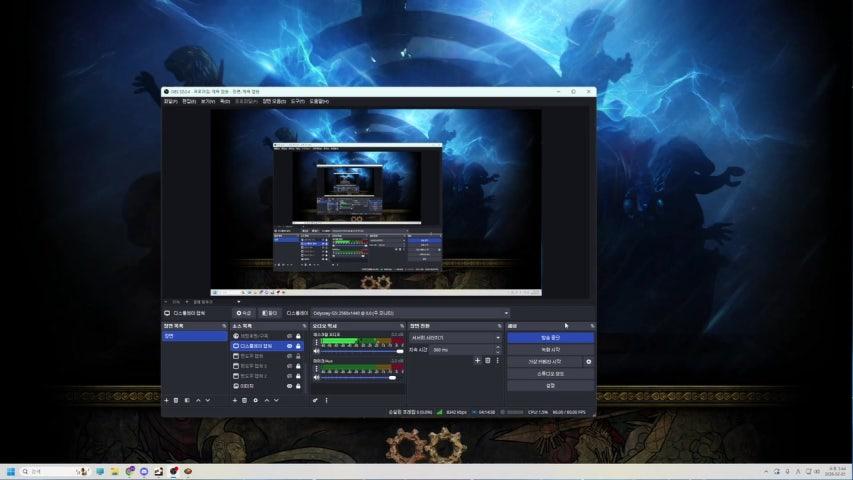
Task: Add a new scene with plus icon
Action: (166, 400)
